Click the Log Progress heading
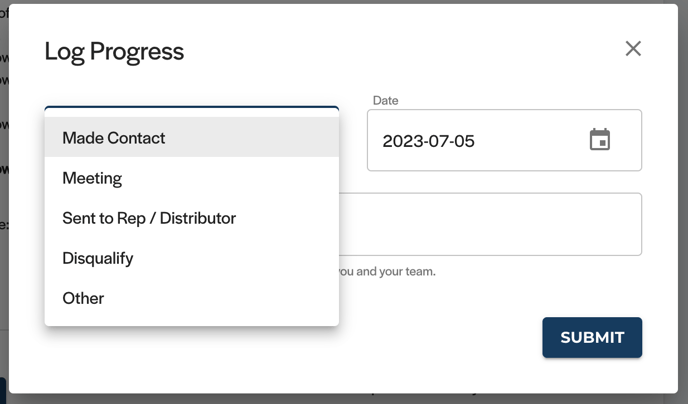Viewport: 688px width, 404px height. point(114,51)
